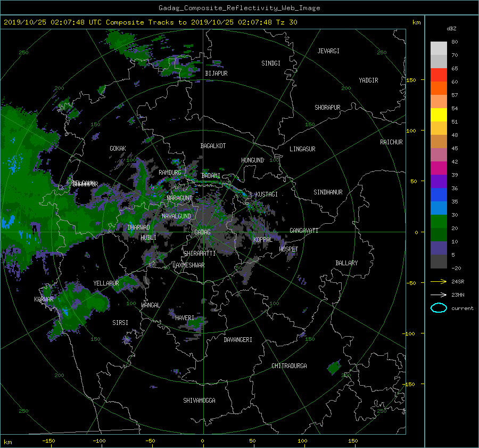This screenshot has height=448, width=479.
Task: Click the KOPPAL city label
Action: pos(263,240)
